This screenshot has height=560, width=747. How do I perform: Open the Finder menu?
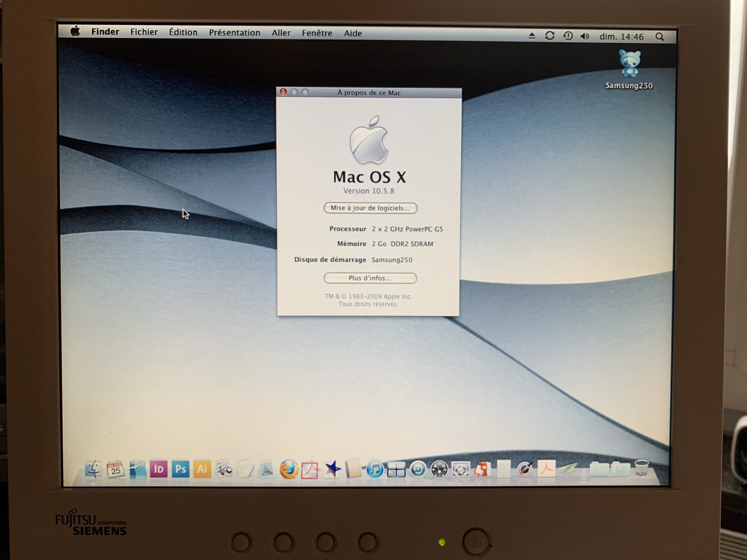coord(105,32)
